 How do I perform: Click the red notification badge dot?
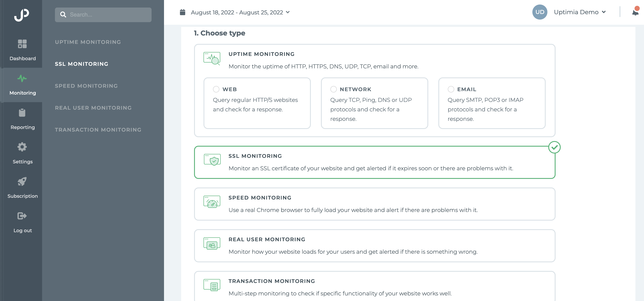[637, 9]
